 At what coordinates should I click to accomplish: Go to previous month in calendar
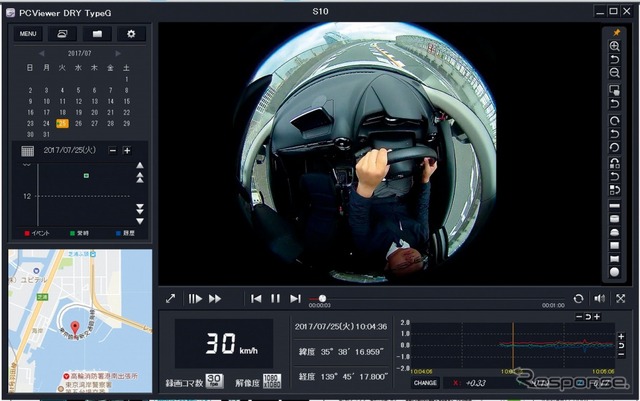(42, 53)
